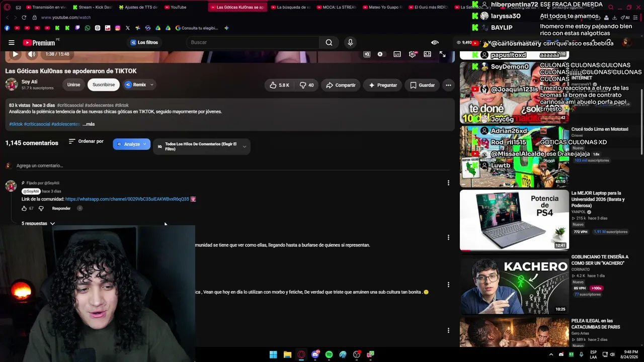The width and height of the screenshot is (644, 362).
Task: Save the video with Guardar
Action: click(422, 85)
